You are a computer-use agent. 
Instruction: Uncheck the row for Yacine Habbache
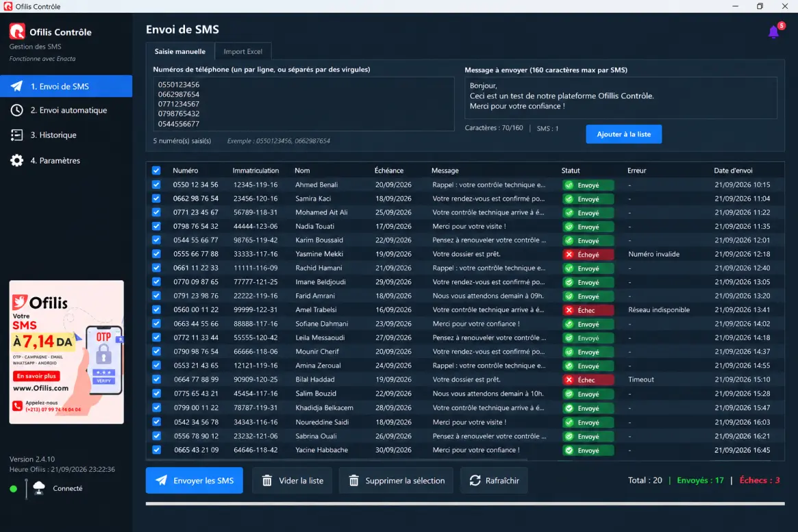coord(156,450)
